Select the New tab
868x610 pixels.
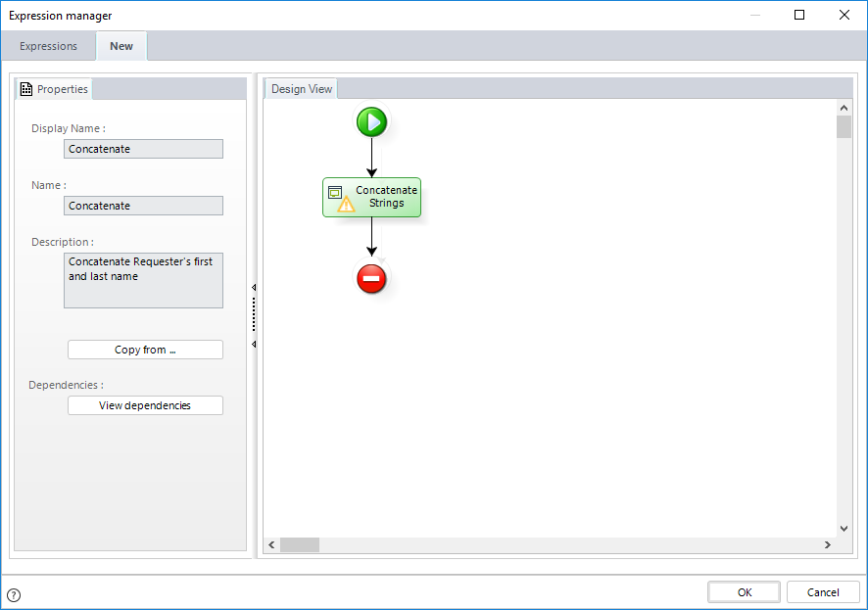click(121, 46)
